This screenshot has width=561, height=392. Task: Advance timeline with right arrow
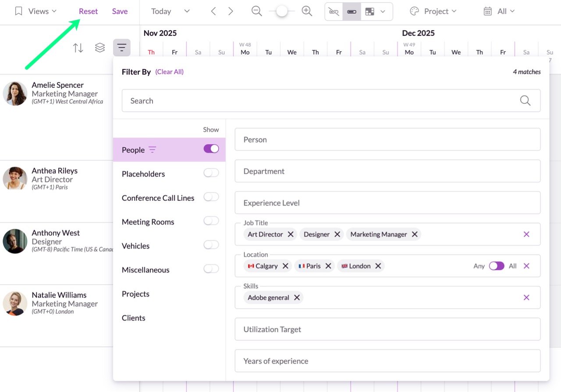click(x=231, y=11)
